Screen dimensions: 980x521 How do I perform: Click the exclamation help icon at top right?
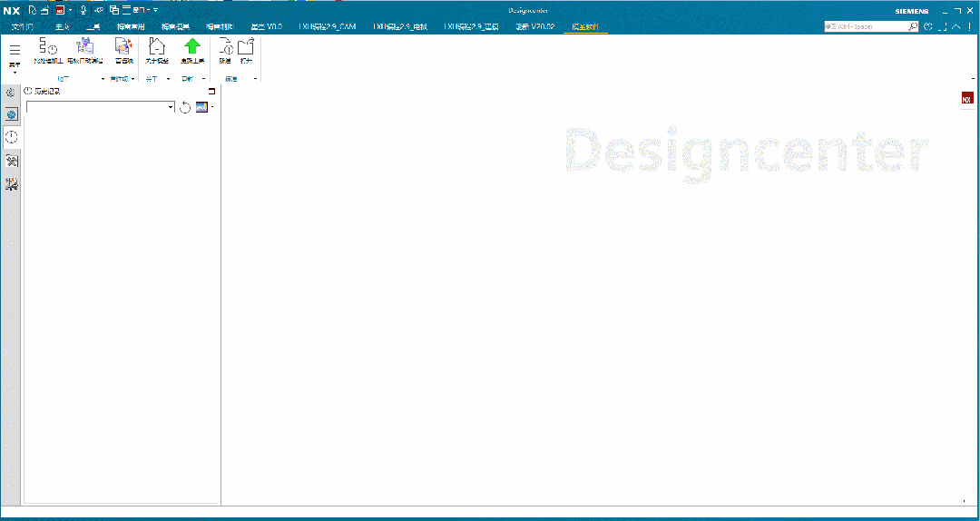pyautogui.click(x=969, y=27)
